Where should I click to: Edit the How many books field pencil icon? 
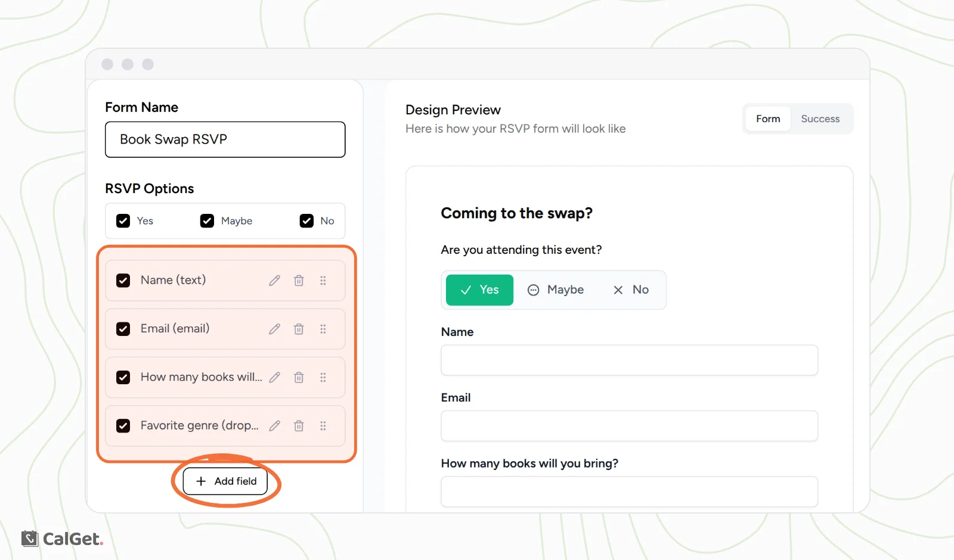[274, 377]
